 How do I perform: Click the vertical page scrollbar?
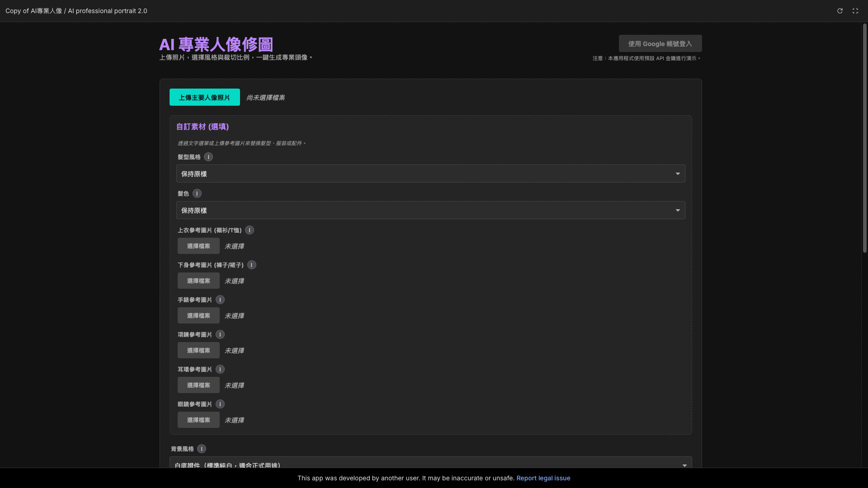point(864,138)
